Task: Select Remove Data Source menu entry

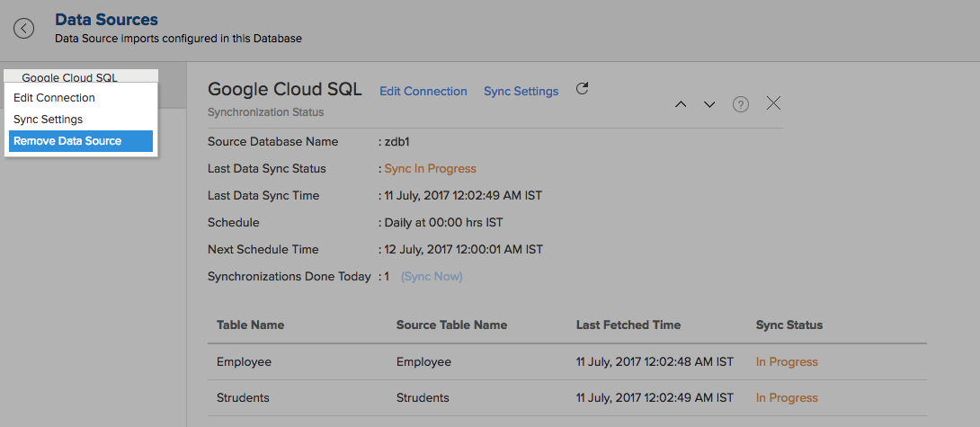Action: 81,141
